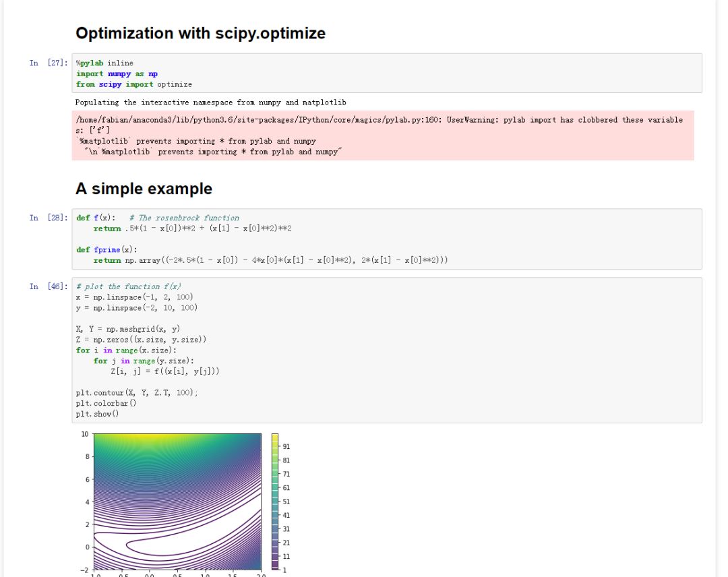Click the 'import numpy as np' line
The image size is (728, 577).
tap(117, 73)
